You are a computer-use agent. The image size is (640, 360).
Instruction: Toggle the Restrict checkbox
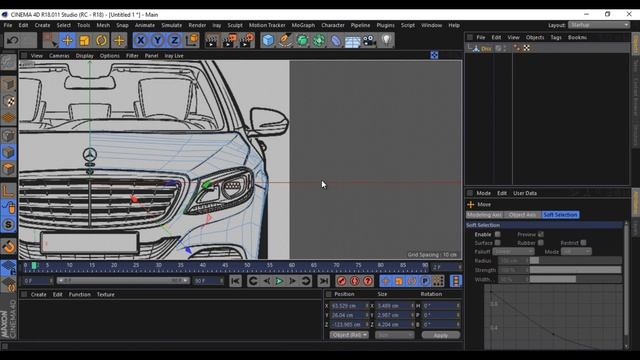click(584, 243)
